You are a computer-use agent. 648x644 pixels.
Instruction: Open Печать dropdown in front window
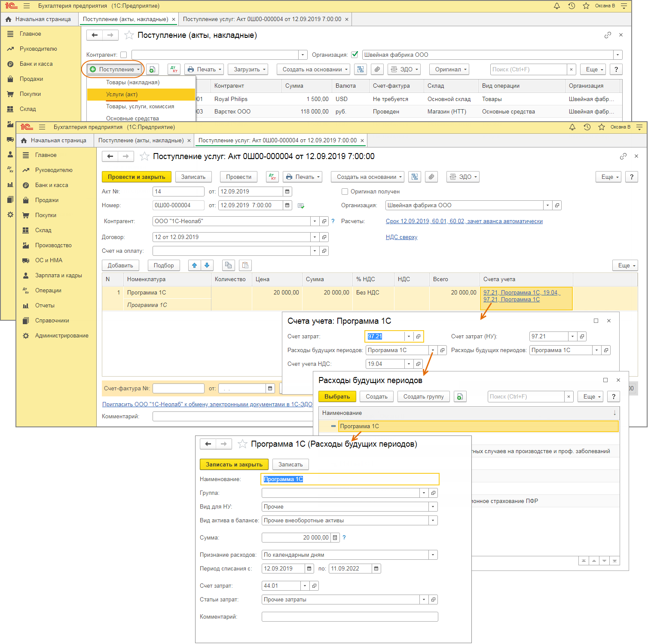click(x=303, y=177)
